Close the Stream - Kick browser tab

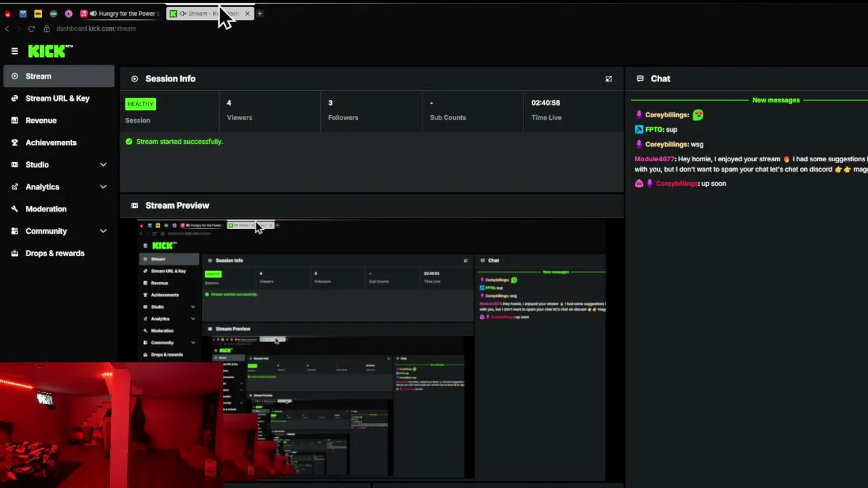247,14
